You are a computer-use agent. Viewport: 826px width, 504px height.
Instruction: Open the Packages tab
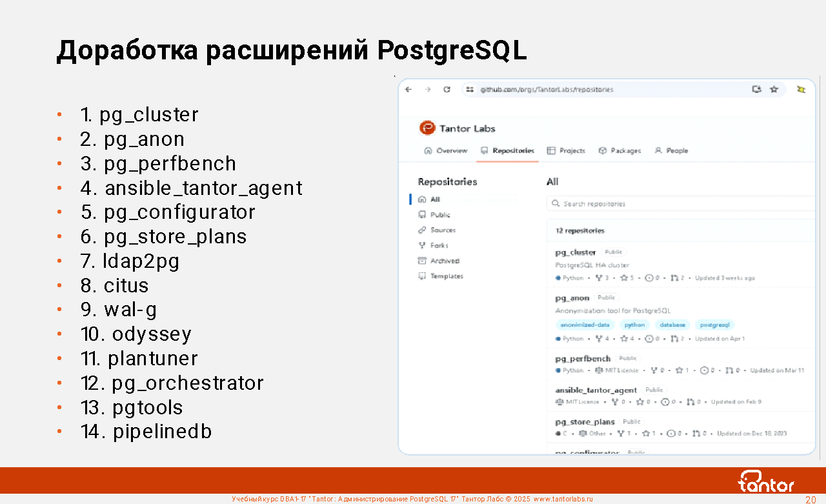point(619,150)
